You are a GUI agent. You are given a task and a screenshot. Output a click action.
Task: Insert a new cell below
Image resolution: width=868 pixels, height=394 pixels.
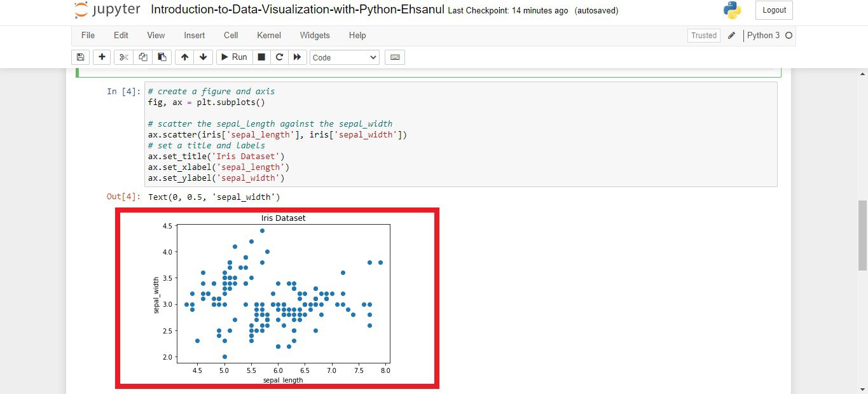(102, 57)
